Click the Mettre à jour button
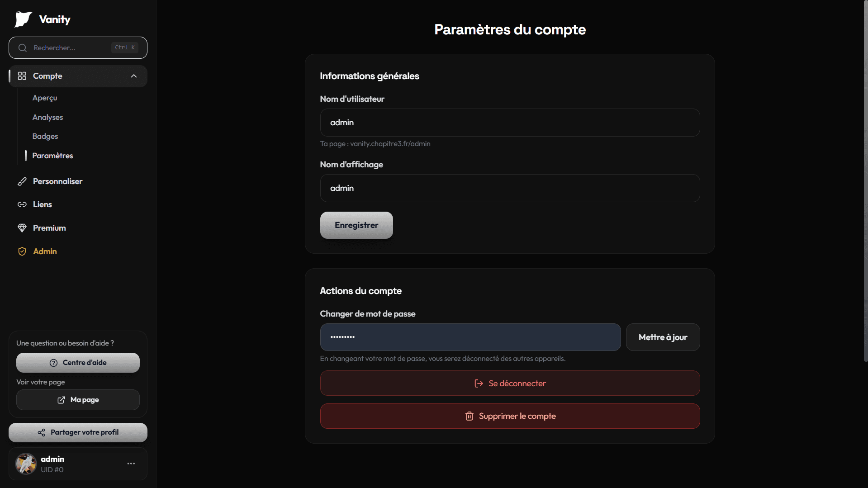The width and height of the screenshot is (868, 488). 663,337
